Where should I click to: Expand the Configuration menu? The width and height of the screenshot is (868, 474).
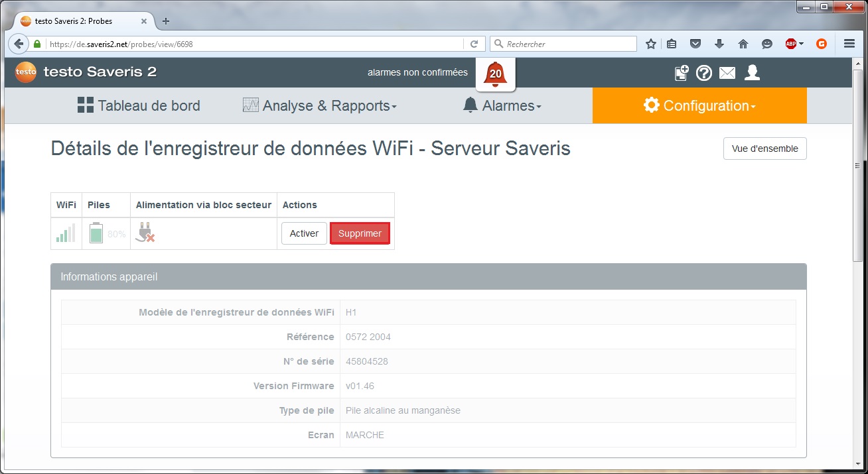[699, 105]
